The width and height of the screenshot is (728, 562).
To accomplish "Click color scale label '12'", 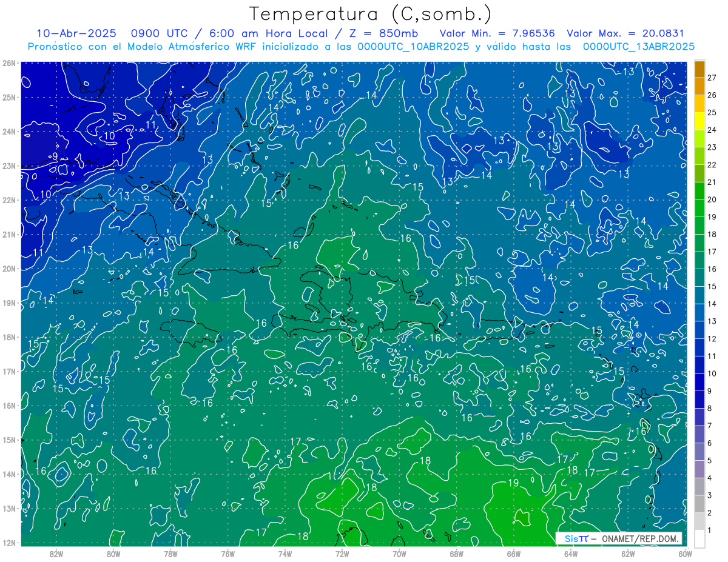I will (x=713, y=338).
